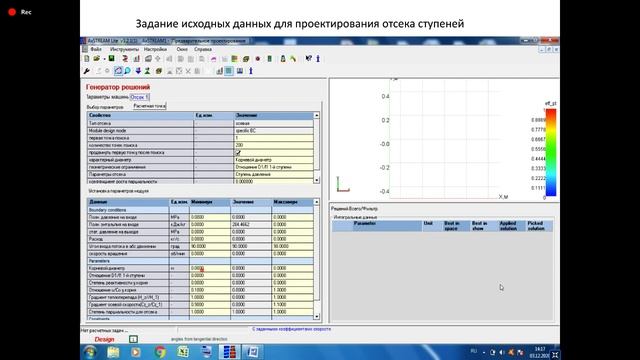This screenshot has height=360, width=640.
Task: Click the new document icon in toolbar
Action: point(87,59)
